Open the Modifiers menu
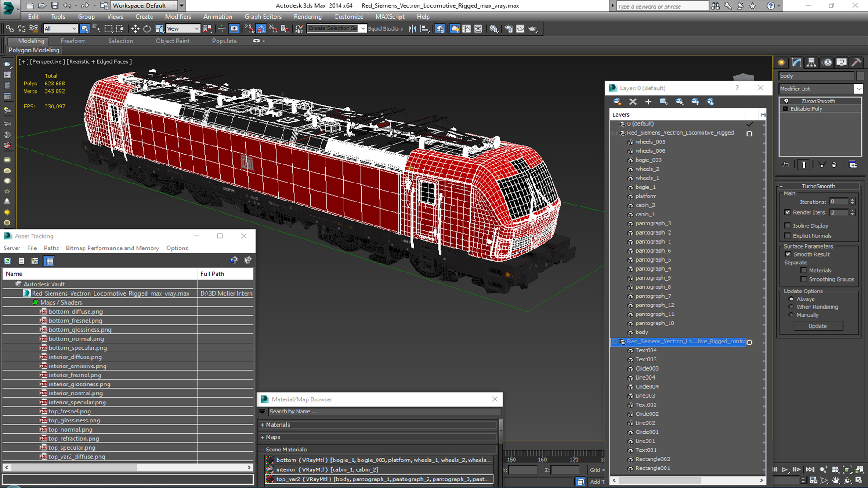This screenshot has height=488, width=868. coord(178,17)
